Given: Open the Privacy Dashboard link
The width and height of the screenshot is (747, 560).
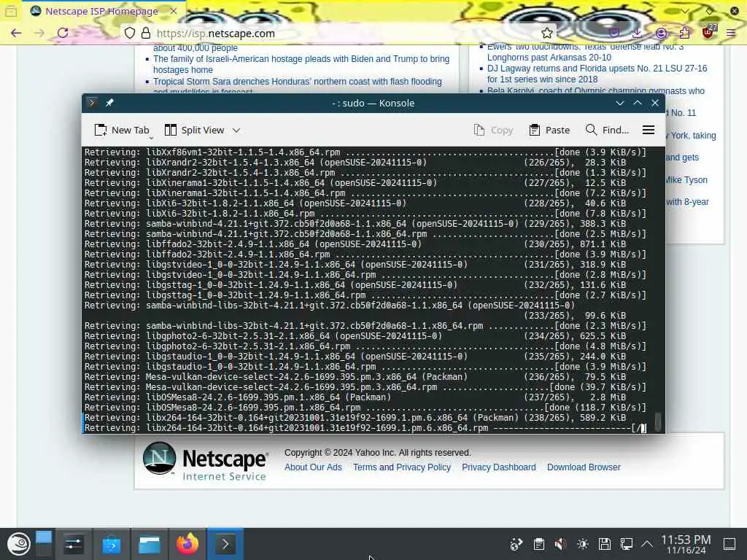Looking at the screenshot, I should [498, 467].
